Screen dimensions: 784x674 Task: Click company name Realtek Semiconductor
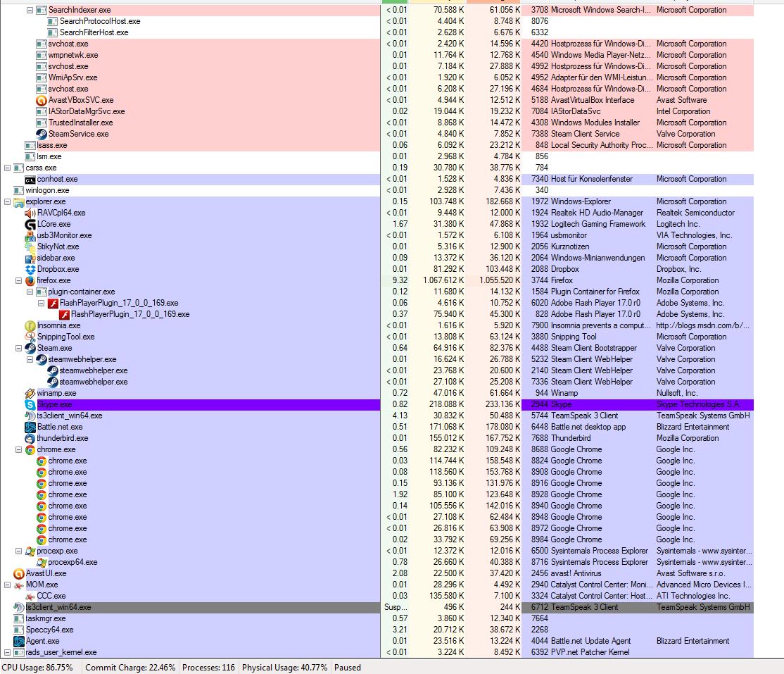695,213
